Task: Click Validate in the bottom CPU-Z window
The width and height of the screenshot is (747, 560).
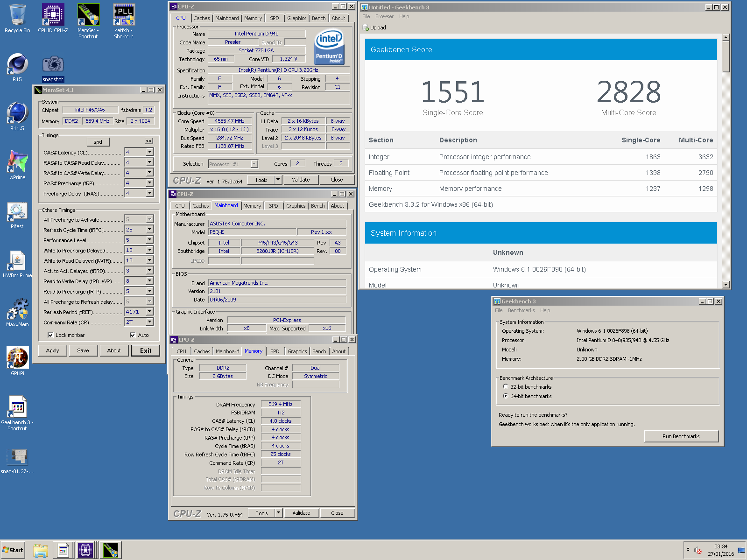Action: tap(301, 513)
